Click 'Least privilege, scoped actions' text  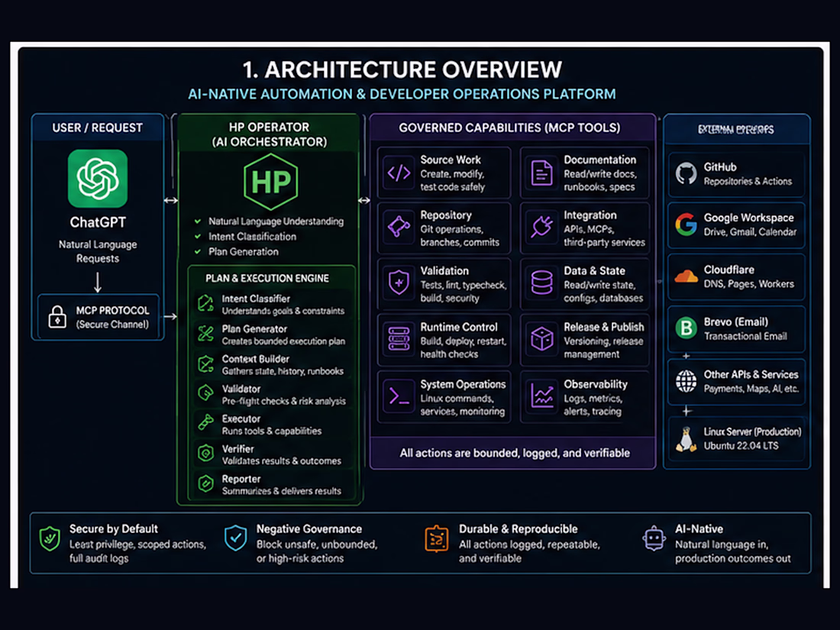tap(137, 544)
